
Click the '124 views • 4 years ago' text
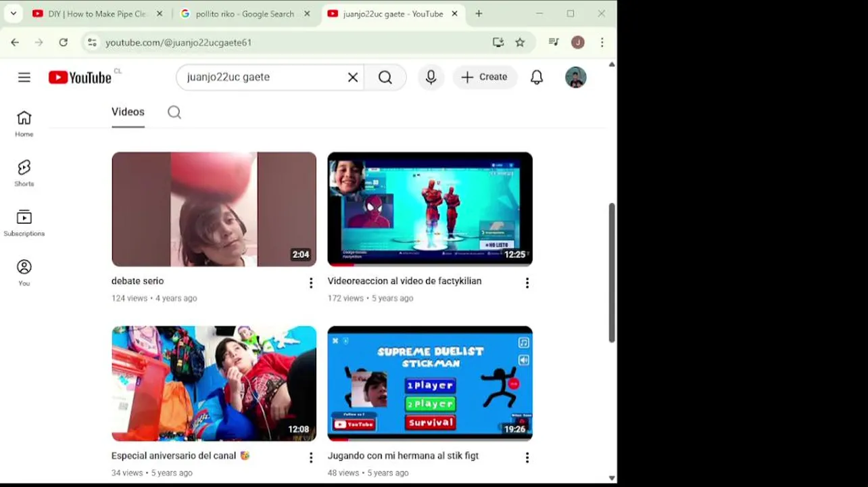click(x=154, y=298)
